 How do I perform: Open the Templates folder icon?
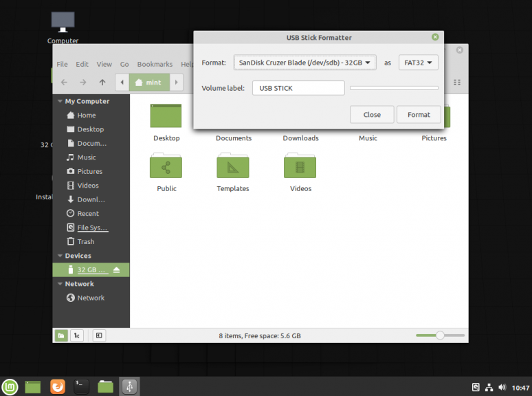click(233, 166)
